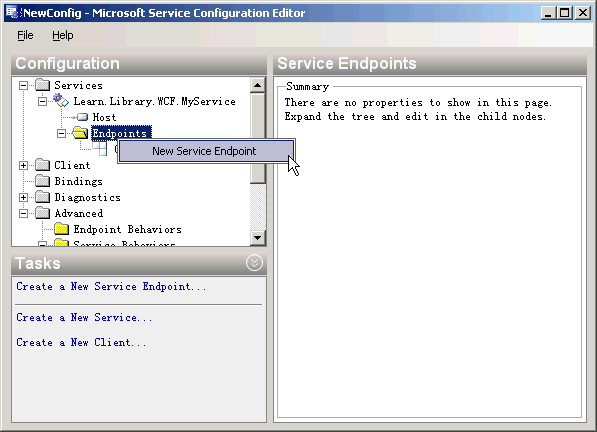The image size is (597, 432).
Task: Collapse the Learn.Library.WCF.MyService node
Action: [x=42, y=101]
